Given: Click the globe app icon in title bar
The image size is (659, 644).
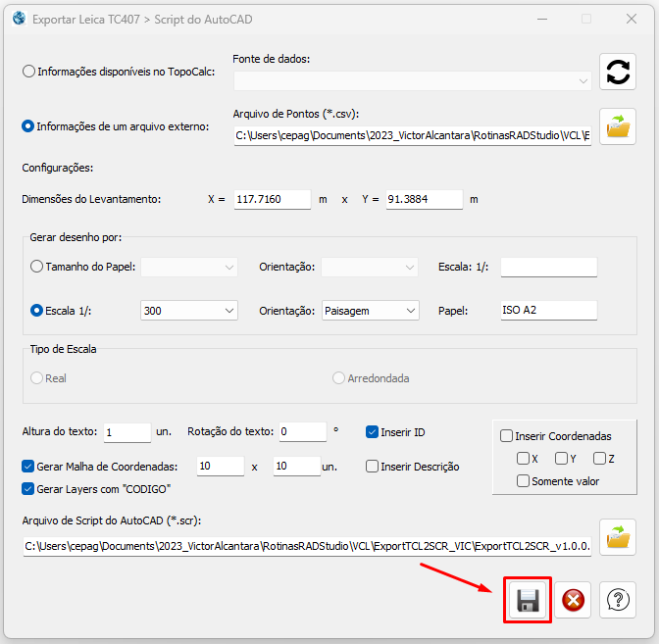Looking at the screenshot, I should click(18, 18).
